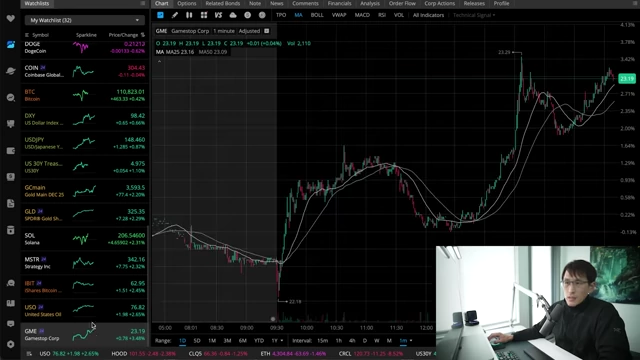
Task: Open the archive box icon in sidebar
Action: 11,230
